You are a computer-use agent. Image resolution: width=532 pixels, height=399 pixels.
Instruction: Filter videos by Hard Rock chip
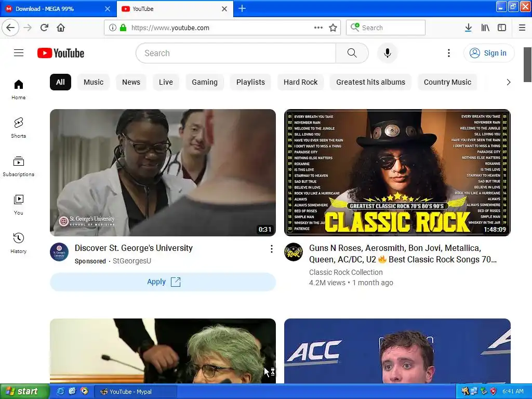click(301, 82)
